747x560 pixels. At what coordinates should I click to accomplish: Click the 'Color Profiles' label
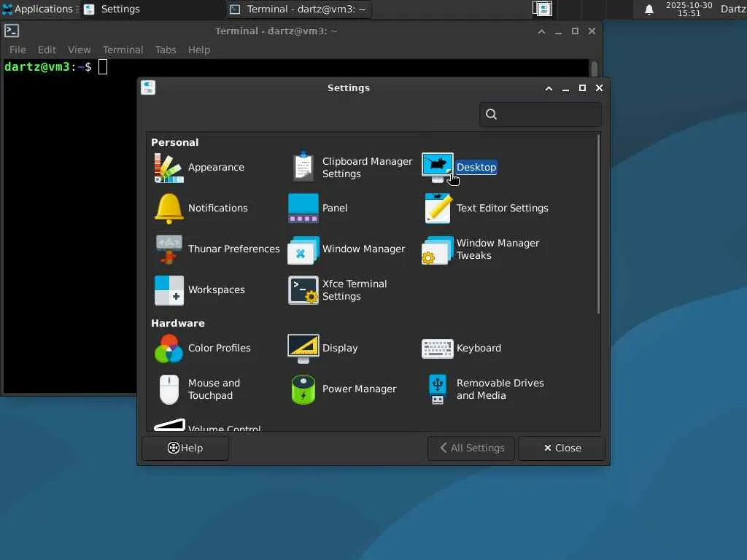point(219,348)
